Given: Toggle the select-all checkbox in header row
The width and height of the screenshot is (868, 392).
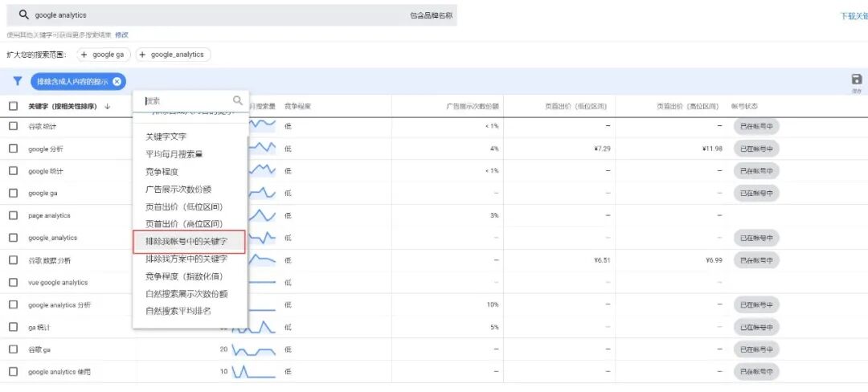Looking at the screenshot, I should pyautogui.click(x=14, y=106).
